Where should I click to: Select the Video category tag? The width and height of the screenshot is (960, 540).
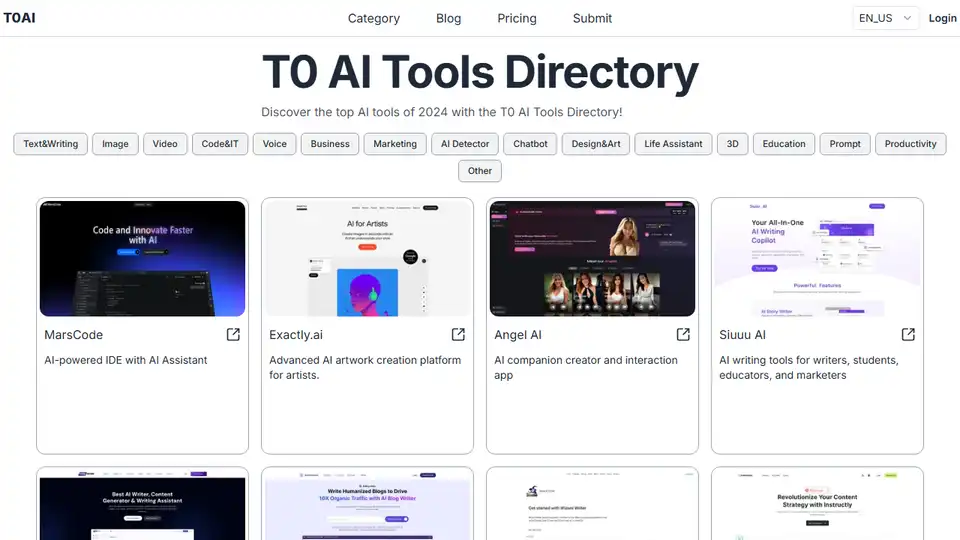click(x=165, y=144)
